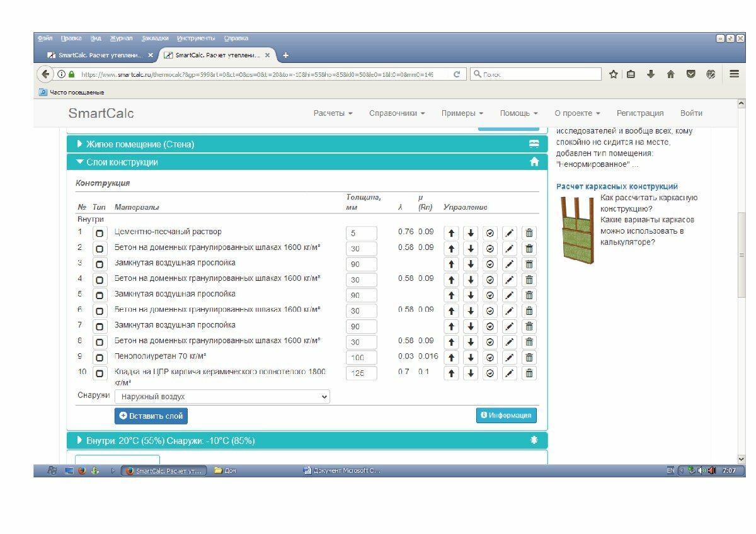Toggle the check-circle icon for layer 3

click(x=490, y=264)
